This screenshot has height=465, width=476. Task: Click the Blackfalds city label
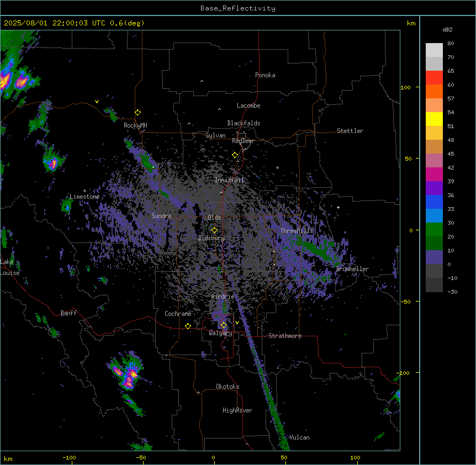(x=244, y=123)
